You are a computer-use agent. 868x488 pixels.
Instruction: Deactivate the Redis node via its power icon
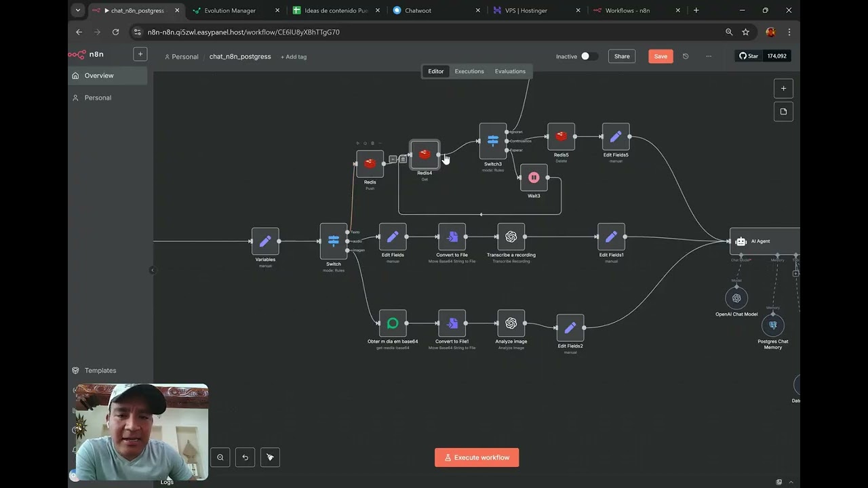[365, 143]
